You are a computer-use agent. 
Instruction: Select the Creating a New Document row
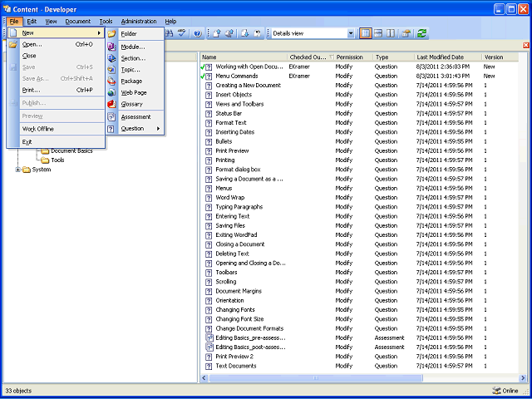[x=359, y=86]
